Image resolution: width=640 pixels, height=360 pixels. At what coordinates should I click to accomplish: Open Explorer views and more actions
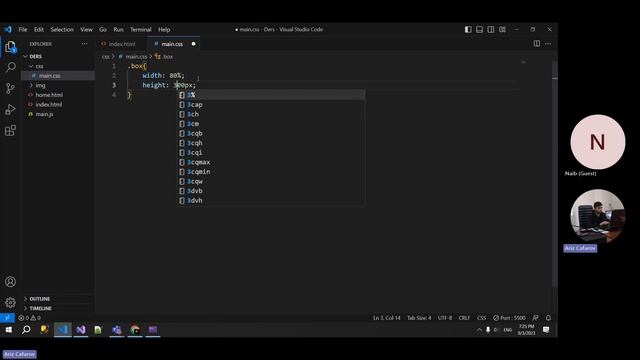point(84,44)
